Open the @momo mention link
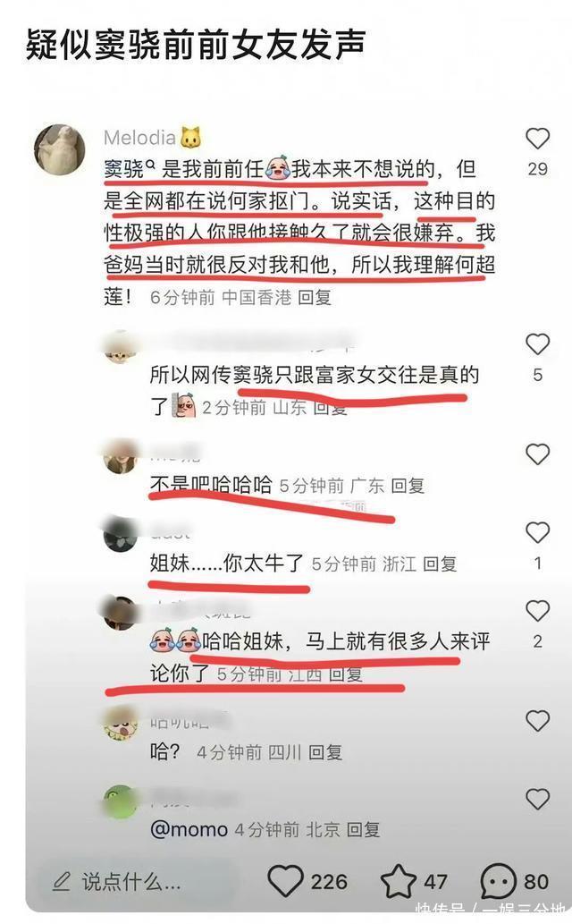Viewport: 572px width, 924px height. tap(189, 830)
